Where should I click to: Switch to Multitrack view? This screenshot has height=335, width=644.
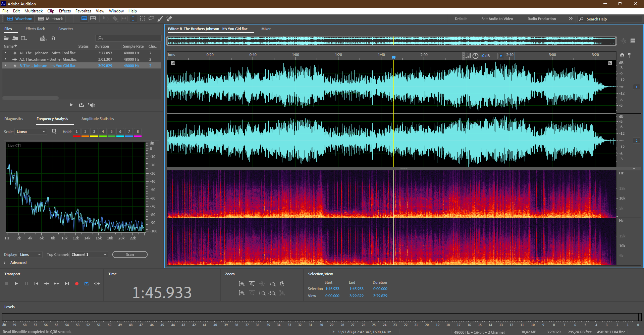(x=51, y=19)
